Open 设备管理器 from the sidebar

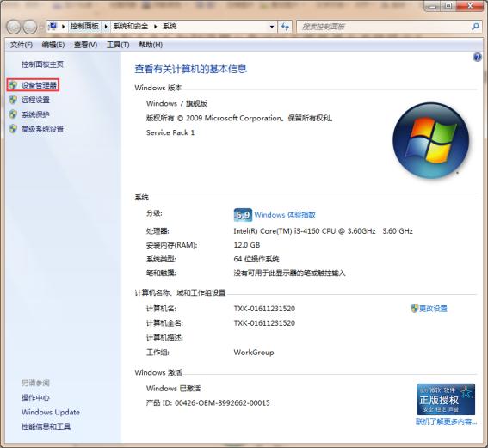click(x=39, y=85)
